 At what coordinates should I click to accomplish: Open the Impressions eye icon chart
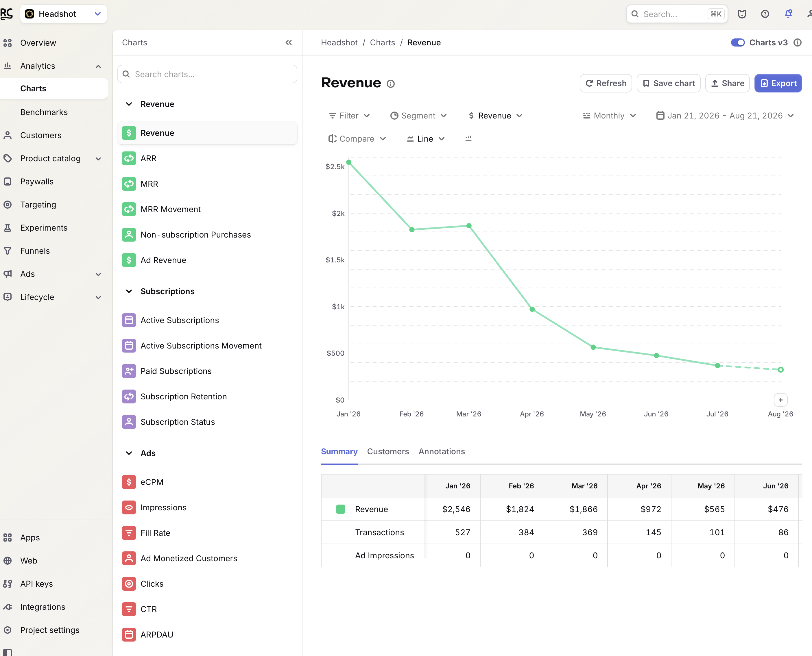click(129, 507)
